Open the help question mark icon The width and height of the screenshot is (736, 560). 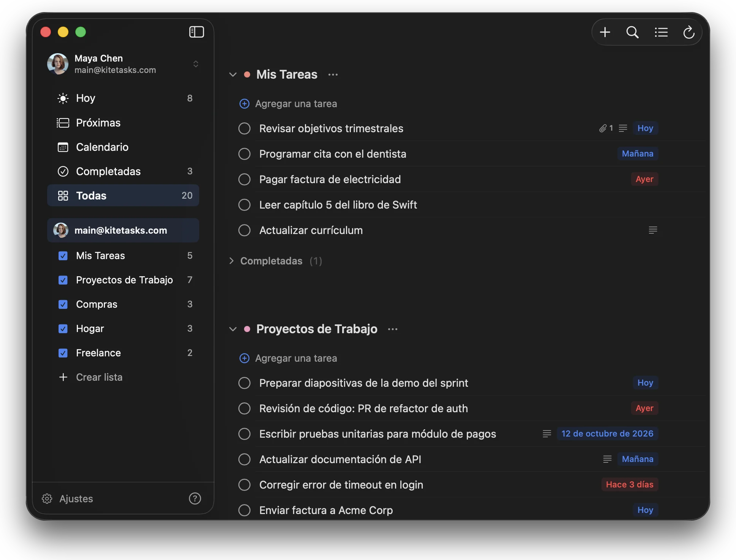pos(195,498)
